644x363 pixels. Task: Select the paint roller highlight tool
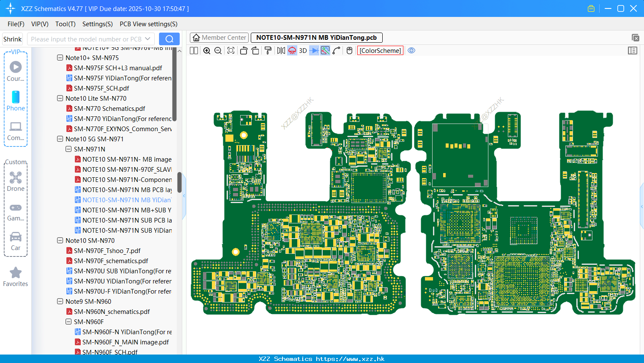pyautogui.click(x=268, y=51)
